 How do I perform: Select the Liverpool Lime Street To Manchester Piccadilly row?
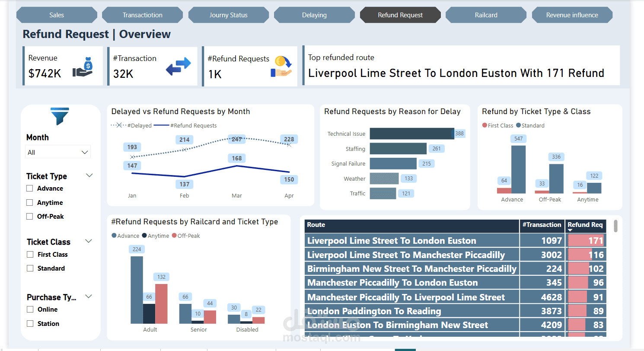click(456, 255)
